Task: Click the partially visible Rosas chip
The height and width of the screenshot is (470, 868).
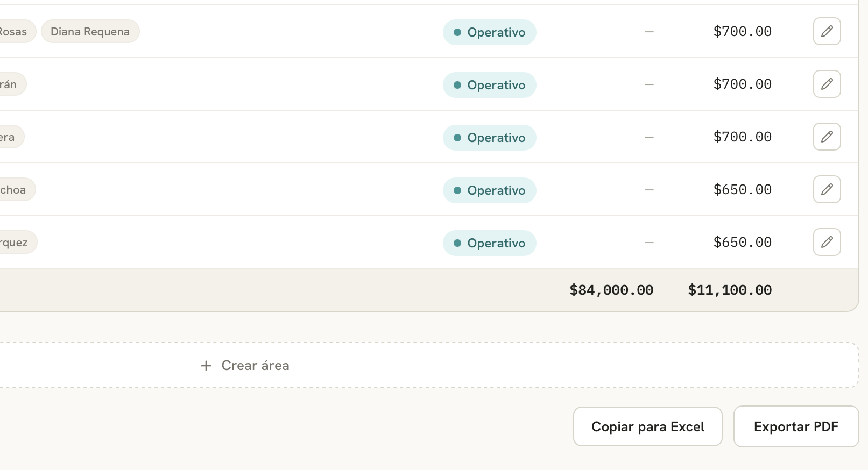Action: tap(16, 31)
